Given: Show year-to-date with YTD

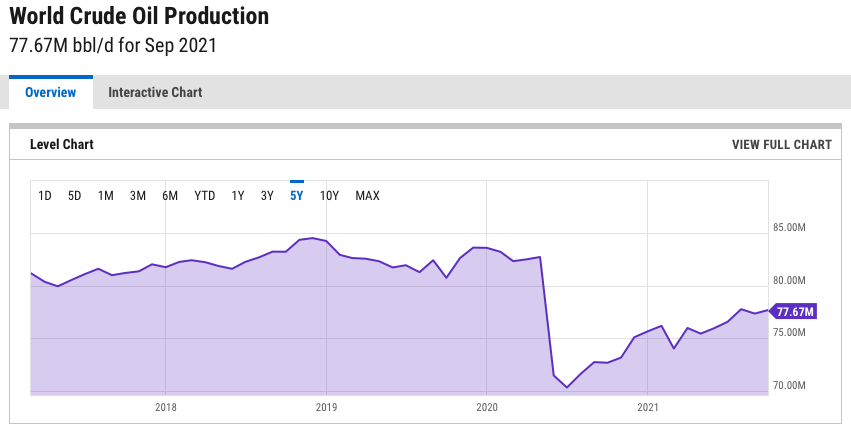Looking at the screenshot, I should [204, 196].
